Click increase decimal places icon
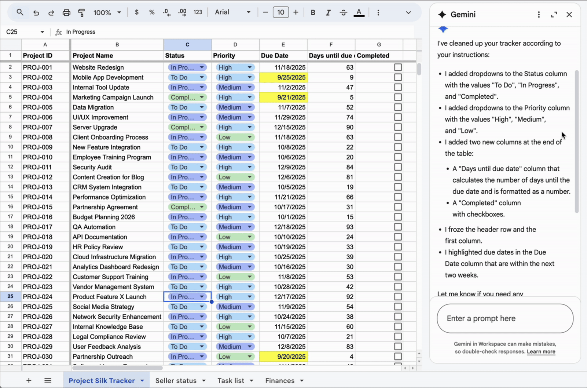Viewport: 588px width, 388px height. pyautogui.click(x=182, y=12)
